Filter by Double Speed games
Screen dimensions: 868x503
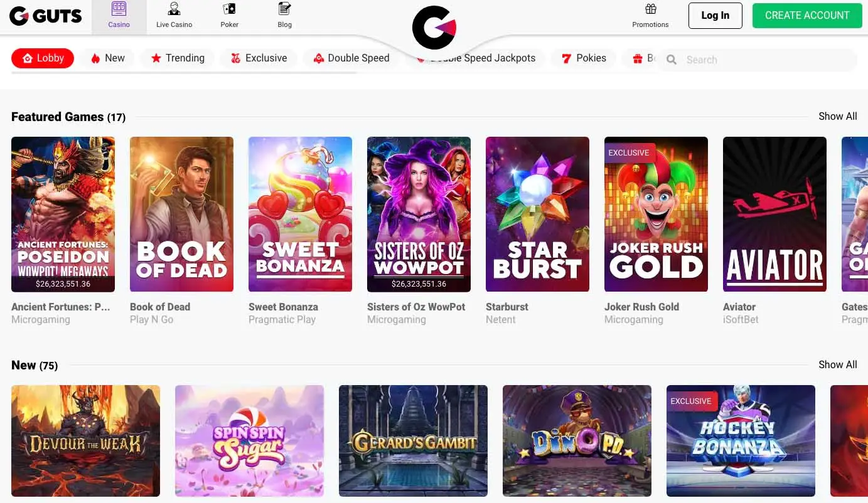coord(351,58)
